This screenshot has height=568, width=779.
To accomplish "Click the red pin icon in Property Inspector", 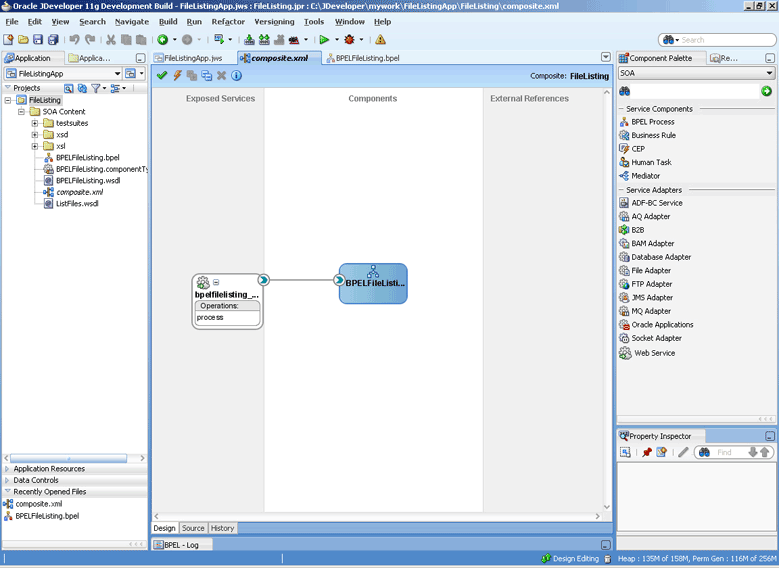I will [646, 452].
